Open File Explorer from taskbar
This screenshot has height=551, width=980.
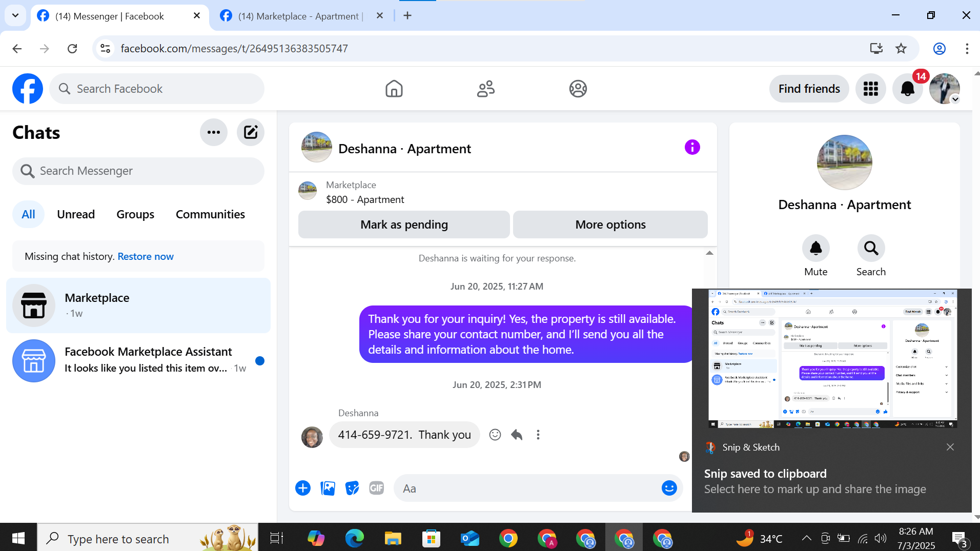393,538
